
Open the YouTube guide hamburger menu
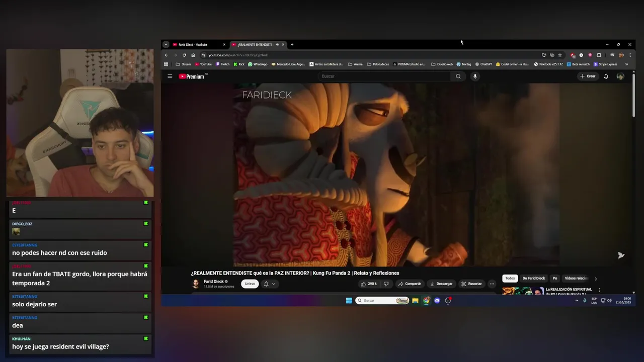[170, 76]
